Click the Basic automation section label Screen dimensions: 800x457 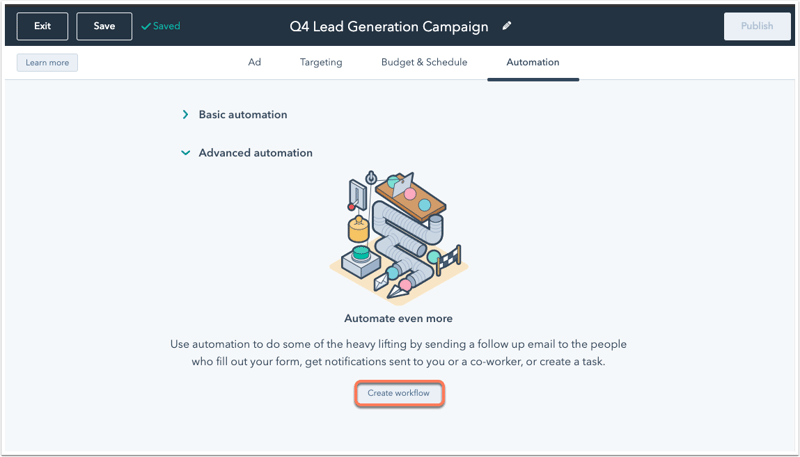pyautogui.click(x=243, y=114)
